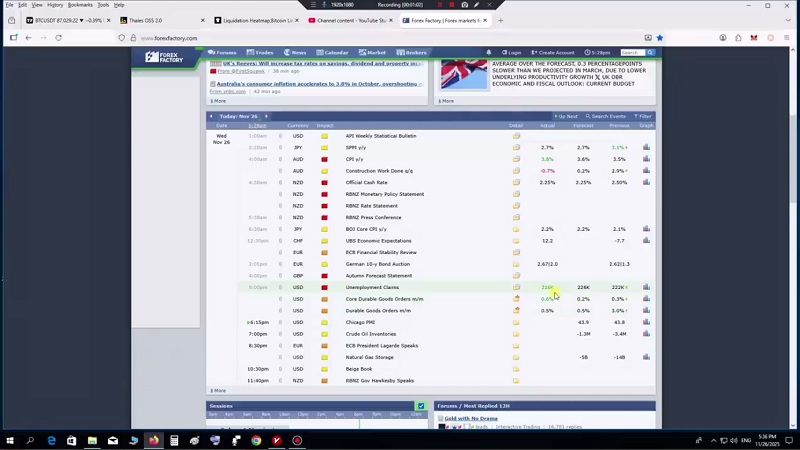Toggle the Sessions panel checkbox
This screenshot has height=450, width=800.
420,406
